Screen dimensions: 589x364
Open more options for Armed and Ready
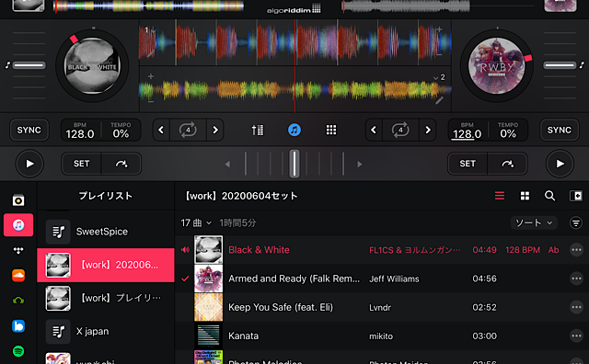click(x=576, y=279)
